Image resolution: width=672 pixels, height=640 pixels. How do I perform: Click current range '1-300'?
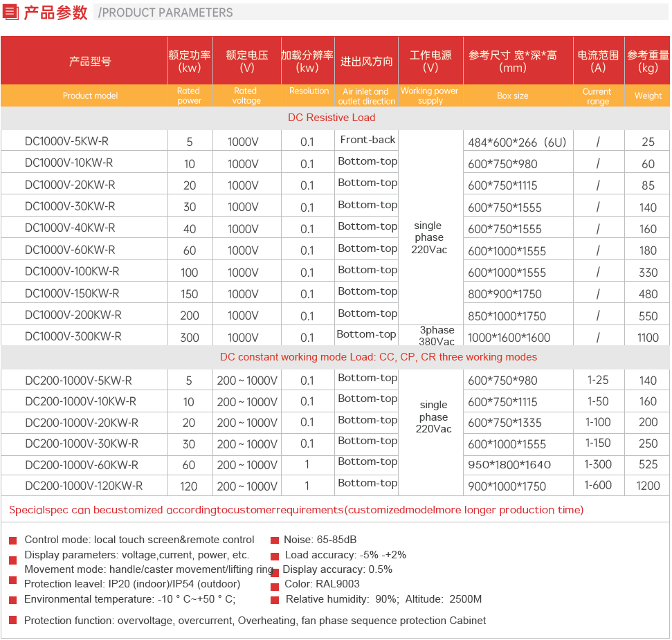pos(598,464)
